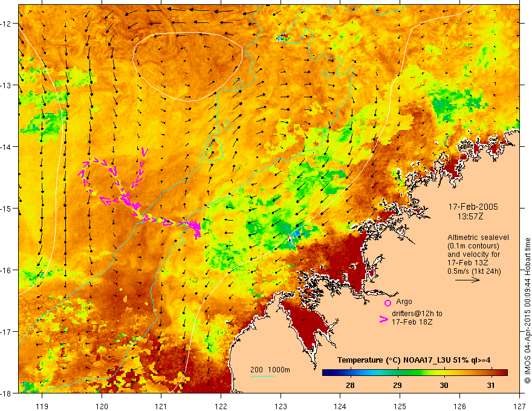532x411 pixels.
Task: Click the magenta drifter arrowhead legend symbol
Action: click(x=384, y=319)
